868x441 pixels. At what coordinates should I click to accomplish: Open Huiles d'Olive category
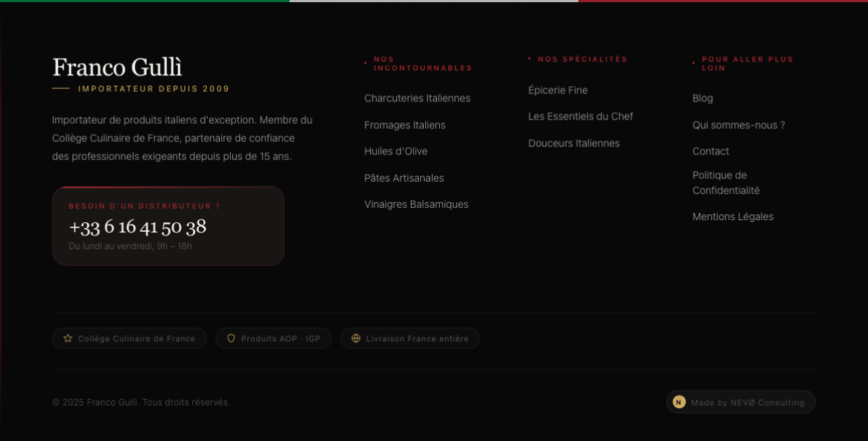[396, 151]
